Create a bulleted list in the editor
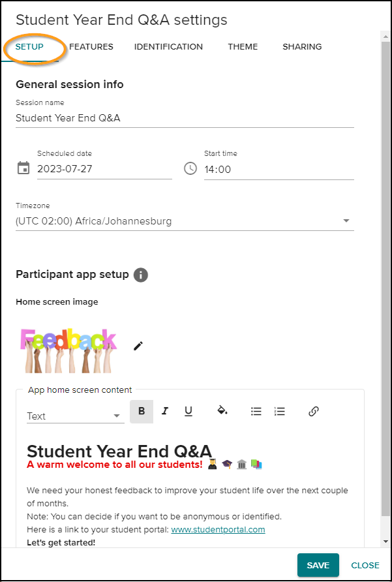The width and height of the screenshot is (392, 582). (x=255, y=411)
